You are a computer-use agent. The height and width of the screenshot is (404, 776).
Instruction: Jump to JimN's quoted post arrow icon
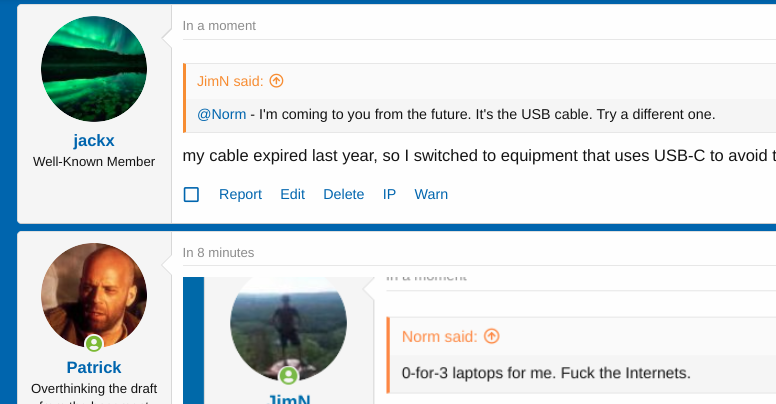[277, 81]
